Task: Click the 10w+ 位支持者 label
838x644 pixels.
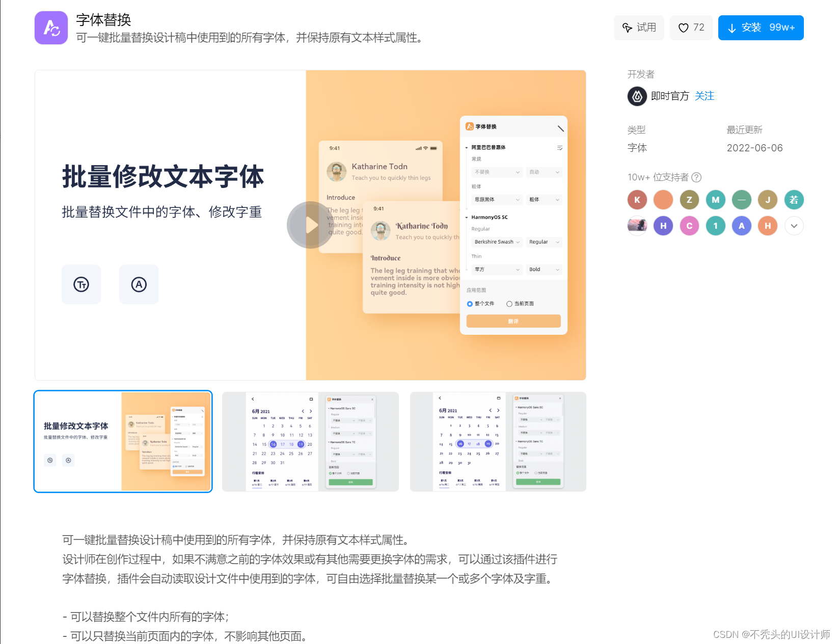Action: point(658,177)
